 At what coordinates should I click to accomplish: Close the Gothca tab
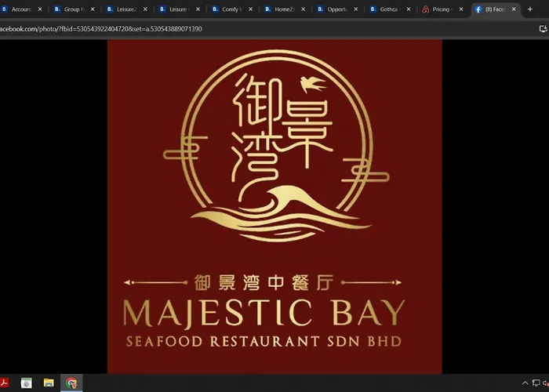pyautogui.click(x=409, y=9)
